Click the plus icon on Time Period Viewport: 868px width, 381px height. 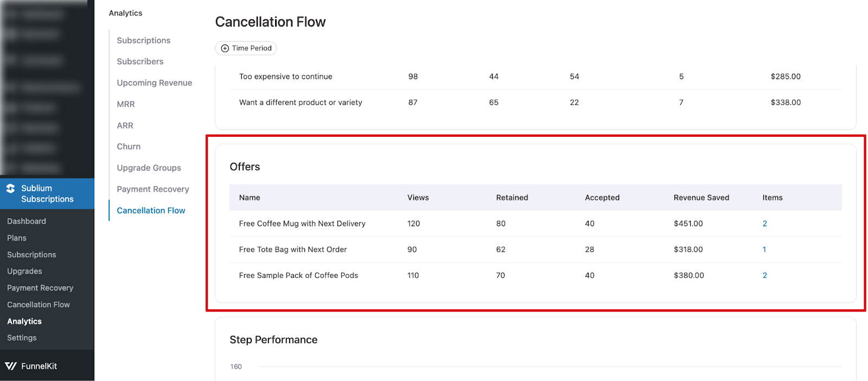pos(225,48)
